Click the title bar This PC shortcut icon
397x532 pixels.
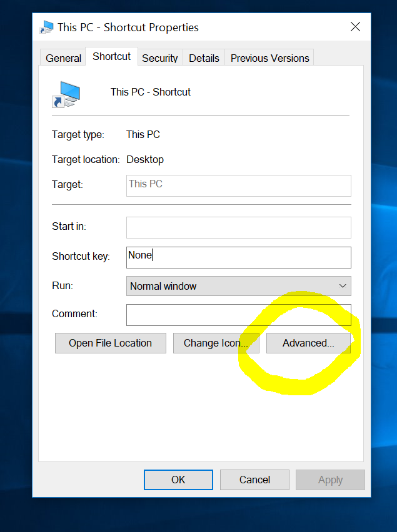point(47,27)
